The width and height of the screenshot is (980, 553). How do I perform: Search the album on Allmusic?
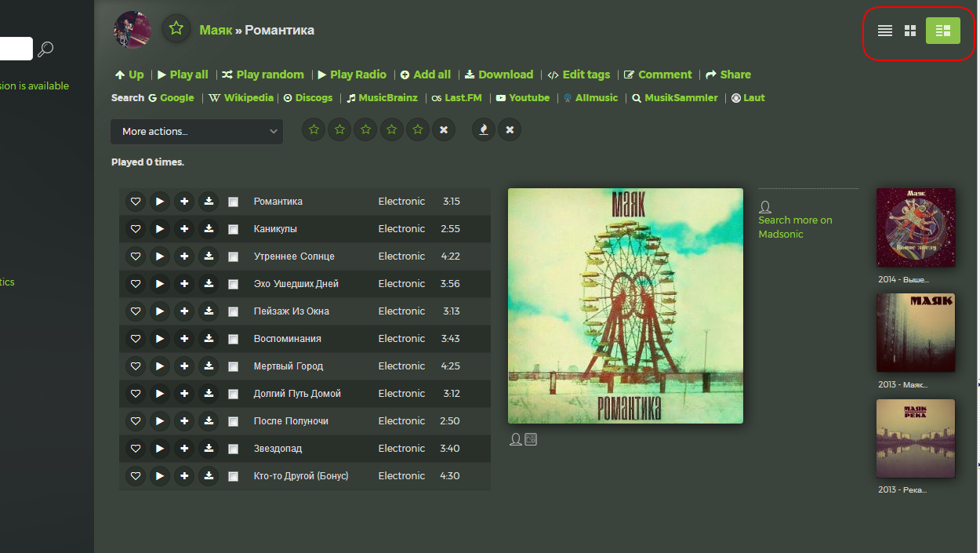pos(591,98)
